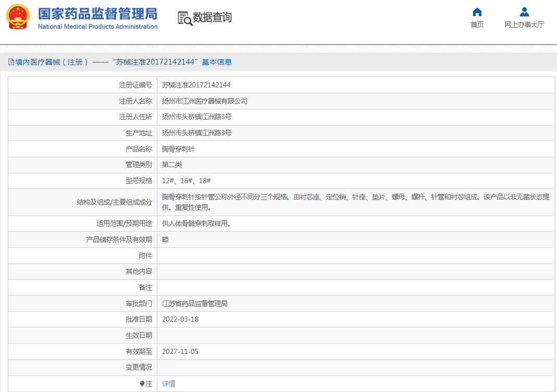
Task: Click the document icon before 境内医疗器械
Action: 11,62
